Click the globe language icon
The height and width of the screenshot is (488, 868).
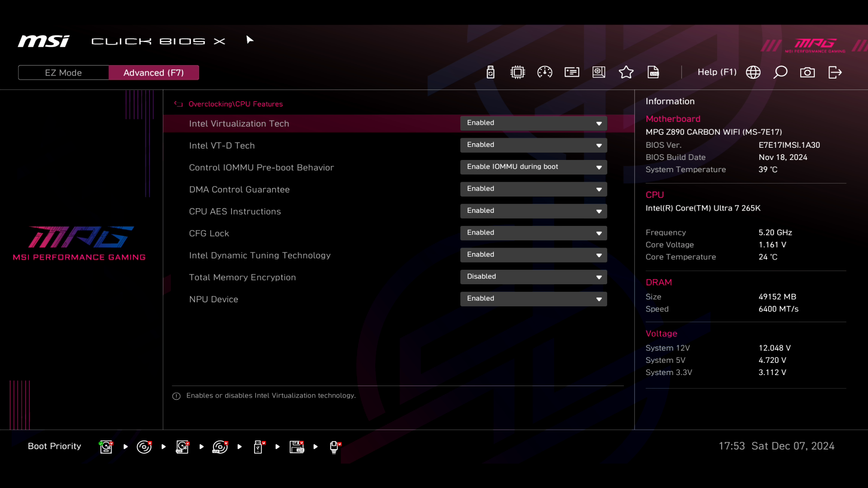[753, 72]
